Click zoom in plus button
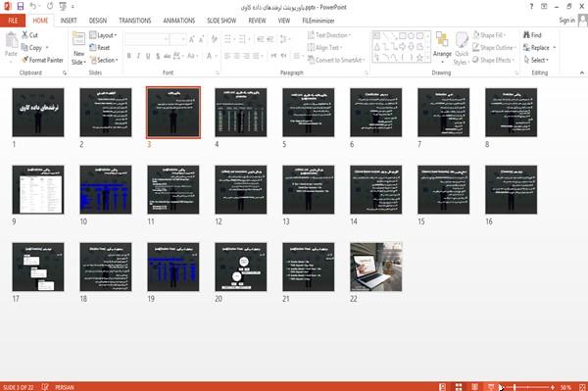588x391 pixels. pos(553,387)
